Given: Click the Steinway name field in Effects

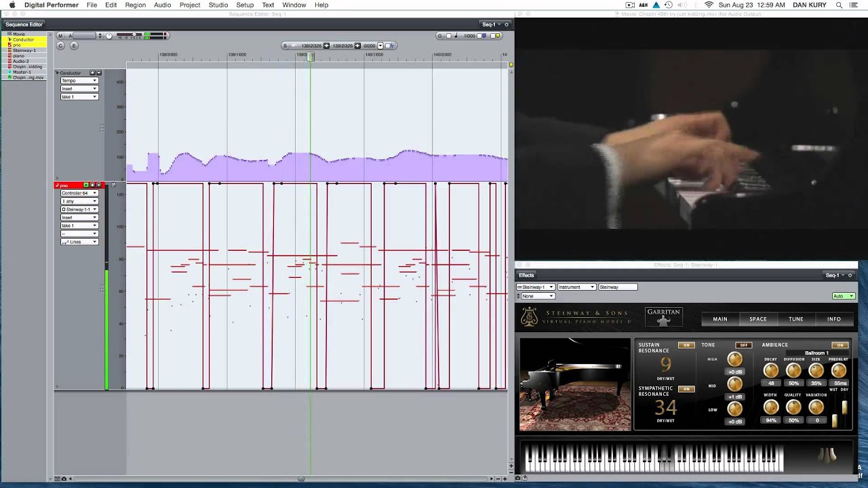Looking at the screenshot, I should (618, 287).
